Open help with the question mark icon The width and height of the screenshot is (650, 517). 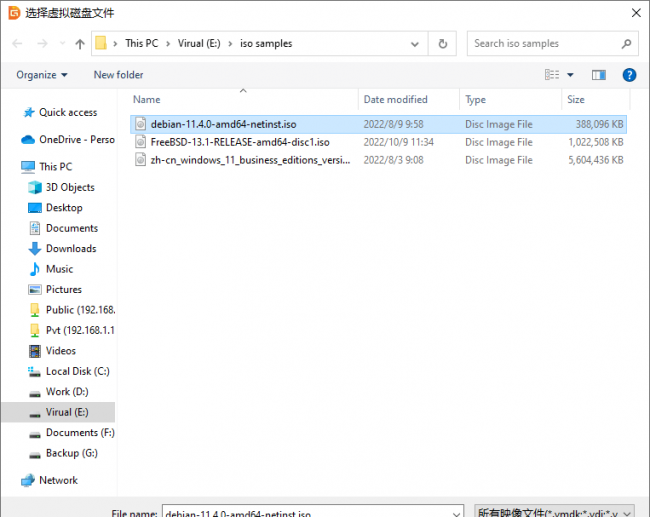(629, 75)
